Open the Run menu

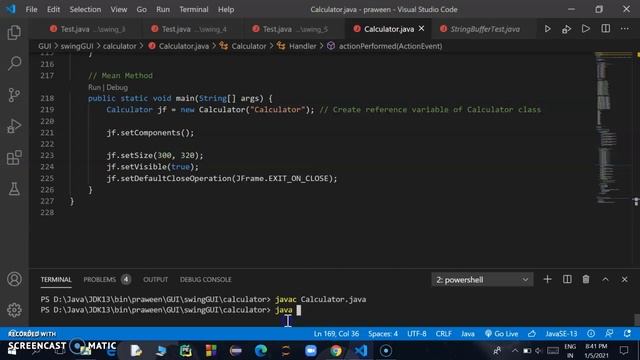tap(162, 9)
